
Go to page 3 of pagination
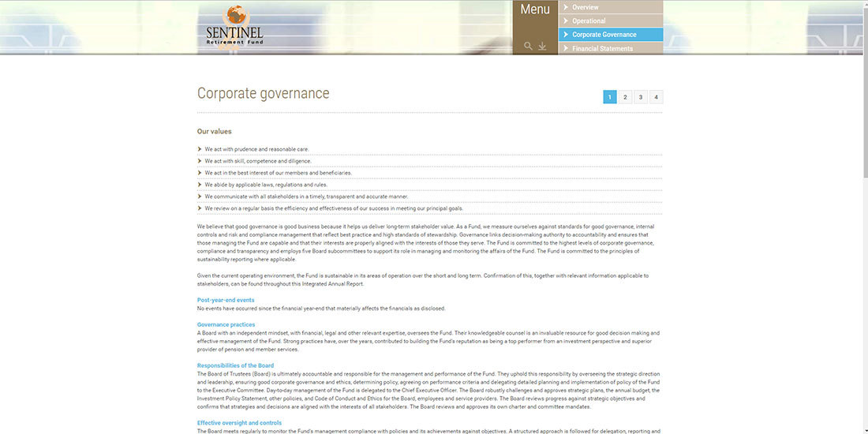pyautogui.click(x=641, y=97)
